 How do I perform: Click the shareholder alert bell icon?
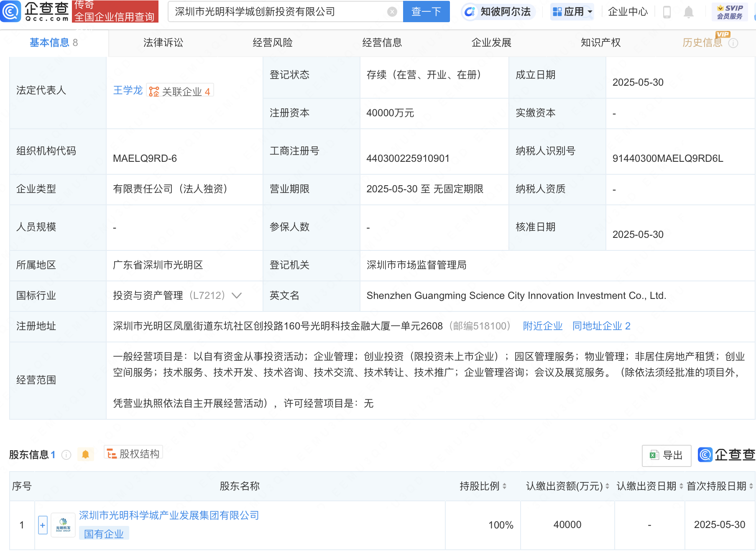coord(85,454)
